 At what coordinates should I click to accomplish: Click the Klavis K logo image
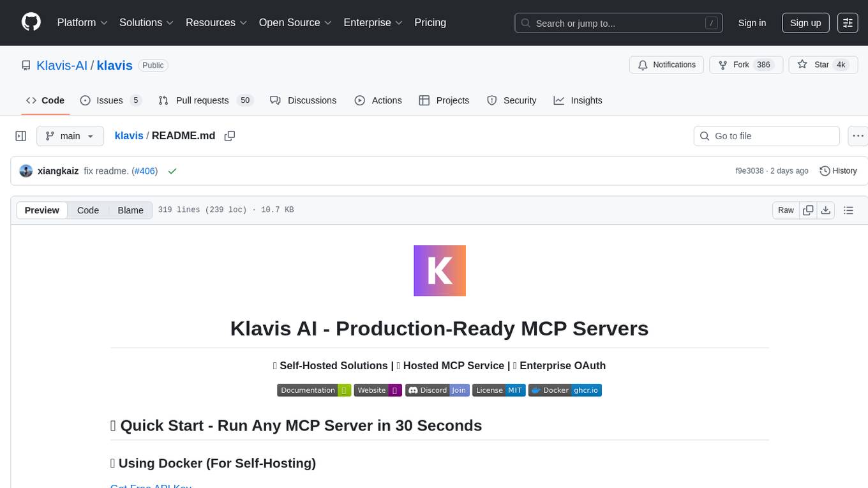click(x=440, y=270)
